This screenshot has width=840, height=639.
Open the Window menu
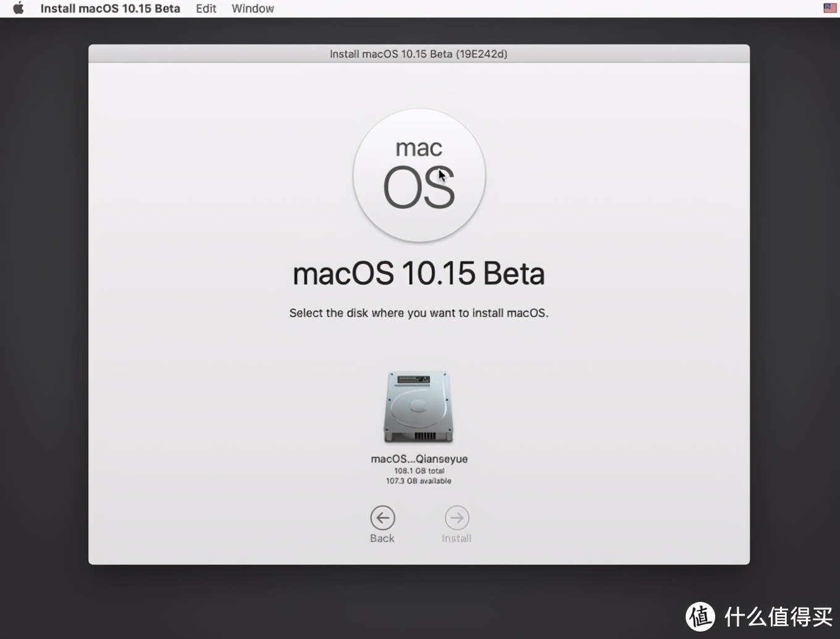click(x=253, y=9)
